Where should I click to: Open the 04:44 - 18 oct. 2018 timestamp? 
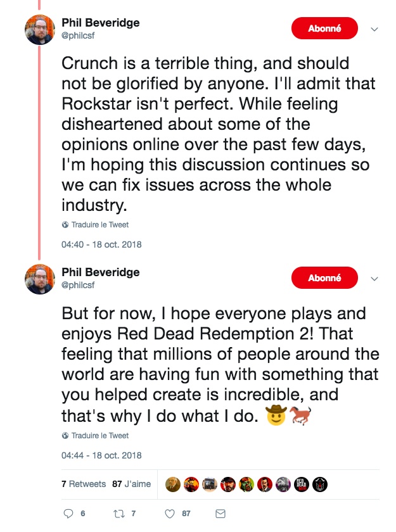[101, 455]
